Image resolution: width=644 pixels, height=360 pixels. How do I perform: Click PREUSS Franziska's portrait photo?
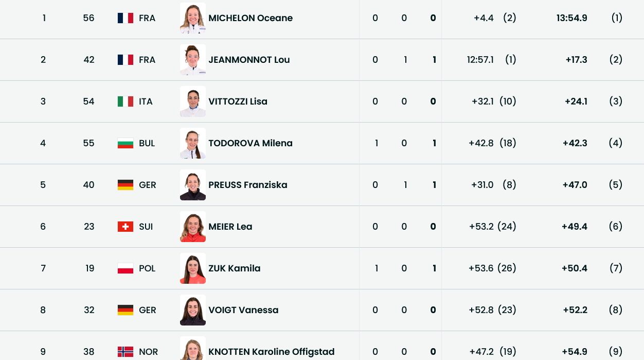[x=193, y=185]
